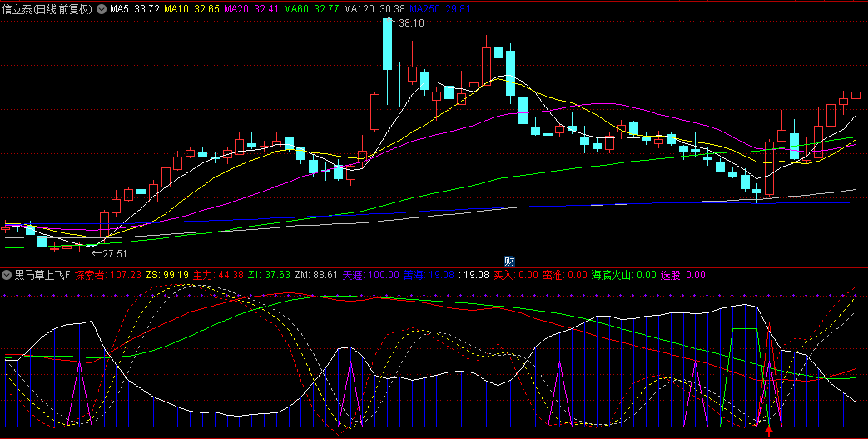This screenshot has height=439, width=868.
Task: Click the 38.10 high price marker
Action: tap(411, 23)
